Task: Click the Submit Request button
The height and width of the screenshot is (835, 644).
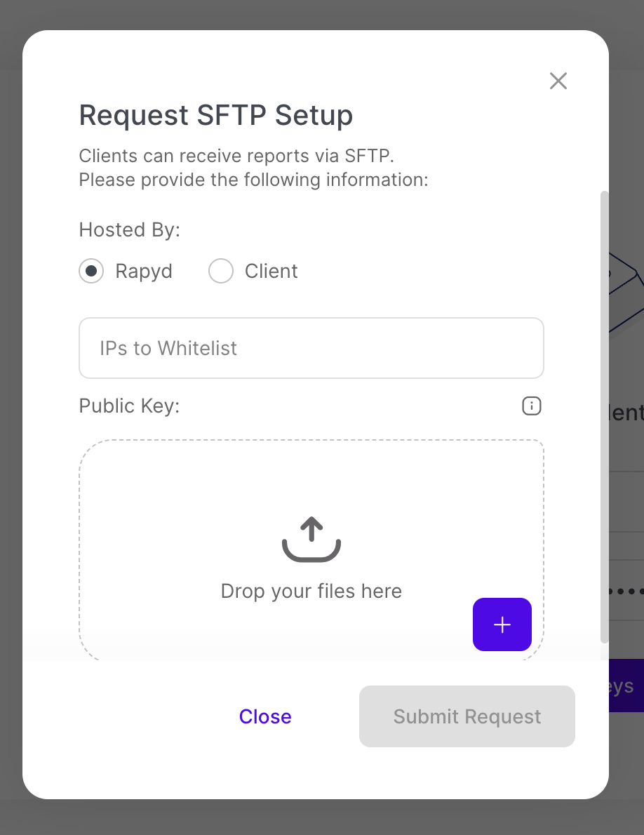Action: pos(467,716)
